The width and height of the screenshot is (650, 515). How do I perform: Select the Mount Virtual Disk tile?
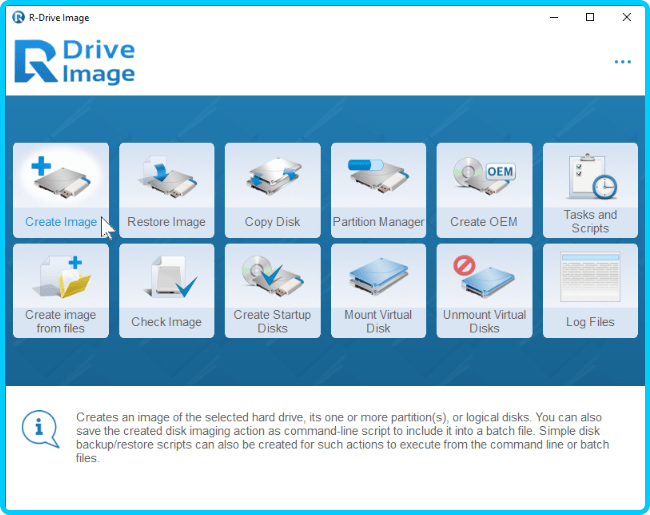click(378, 291)
